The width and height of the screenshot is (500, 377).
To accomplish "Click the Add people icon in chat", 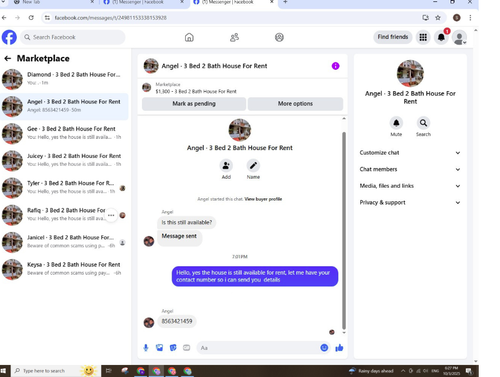I will [x=226, y=165].
